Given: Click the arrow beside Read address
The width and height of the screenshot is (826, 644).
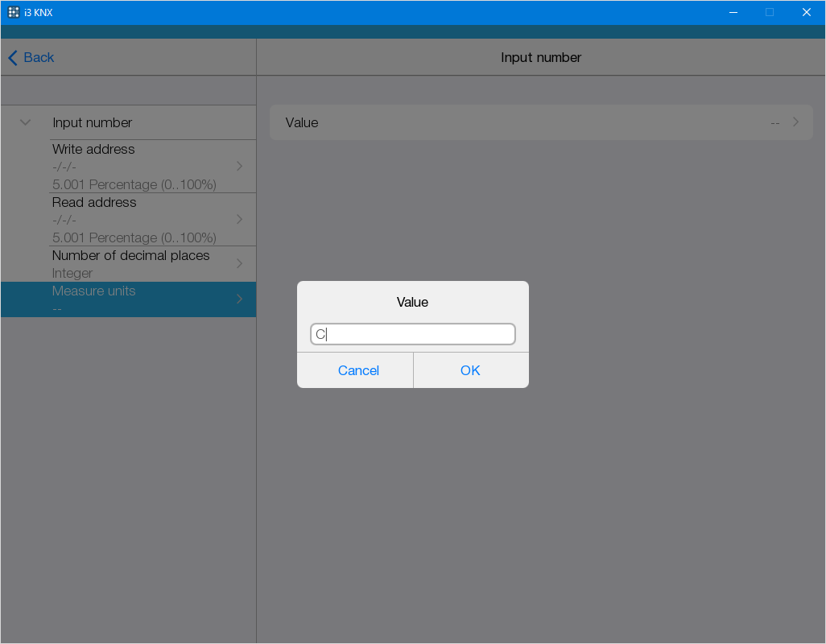Looking at the screenshot, I should pos(239,219).
